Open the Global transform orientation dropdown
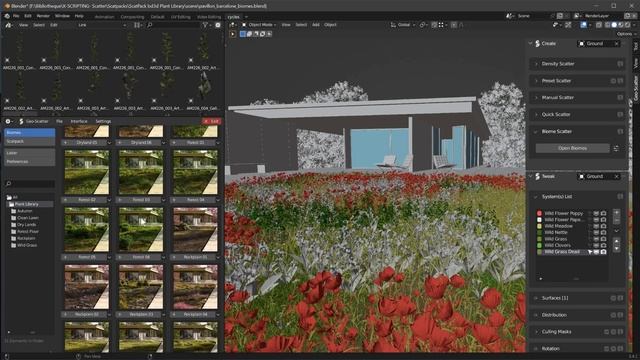This screenshot has width=640, height=360. pyautogui.click(x=402, y=25)
